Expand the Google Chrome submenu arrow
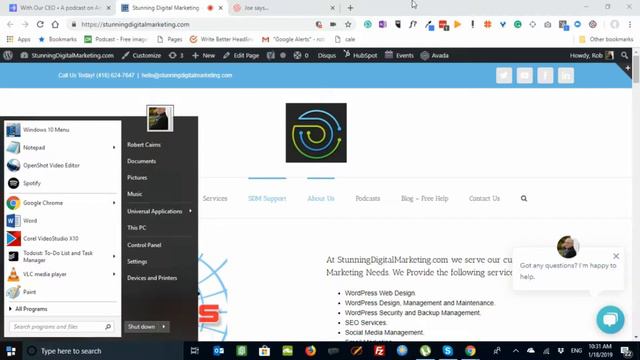The image size is (640, 360). tap(114, 203)
